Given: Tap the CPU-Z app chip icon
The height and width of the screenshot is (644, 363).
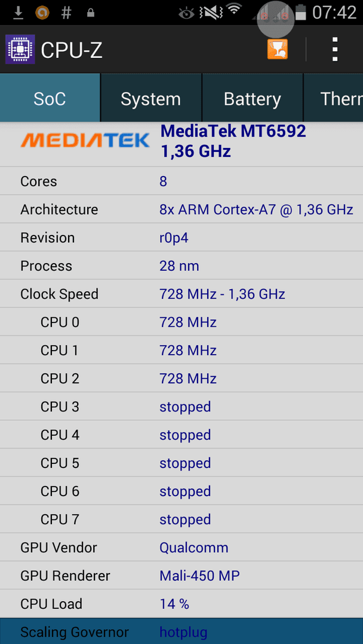Looking at the screenshot, I should coord(20,49).
